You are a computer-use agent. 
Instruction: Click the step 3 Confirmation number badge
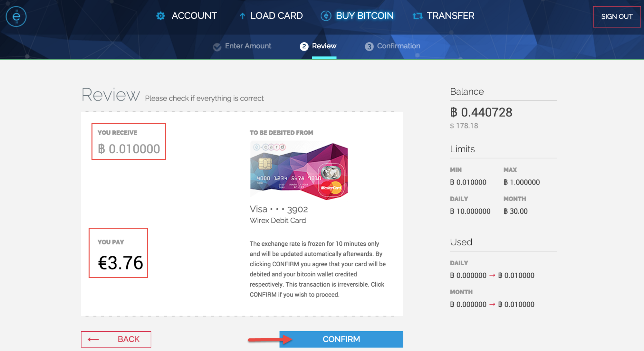click(x=369, y=46)
